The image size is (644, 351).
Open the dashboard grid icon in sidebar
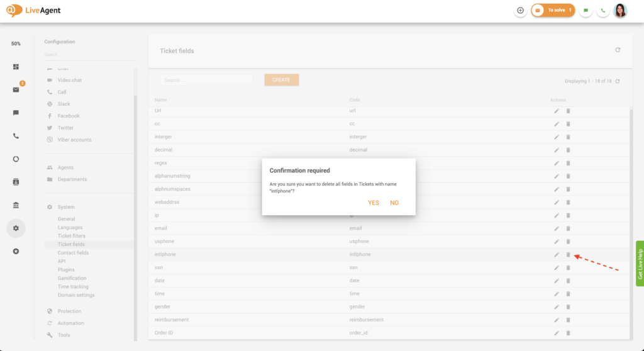coord(16,67)
